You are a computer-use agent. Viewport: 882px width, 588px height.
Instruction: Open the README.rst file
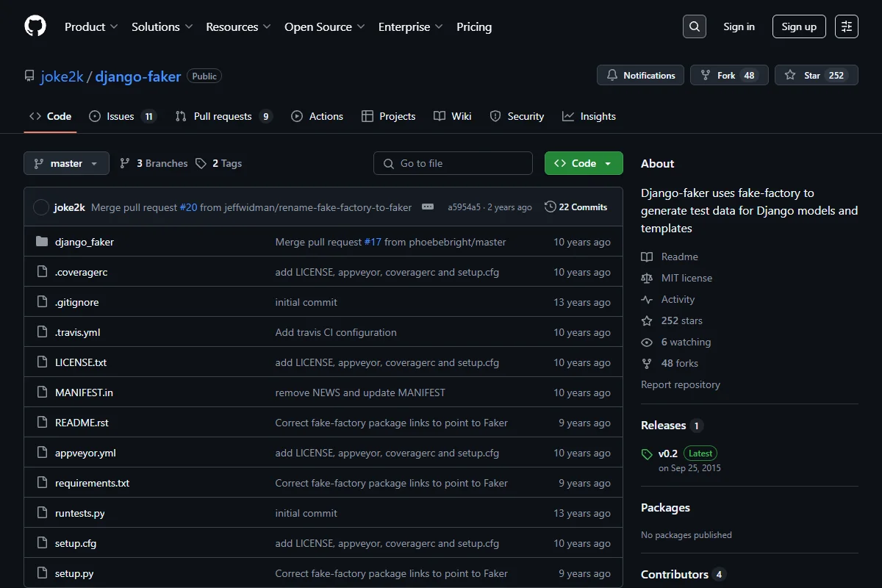(82, 423)
